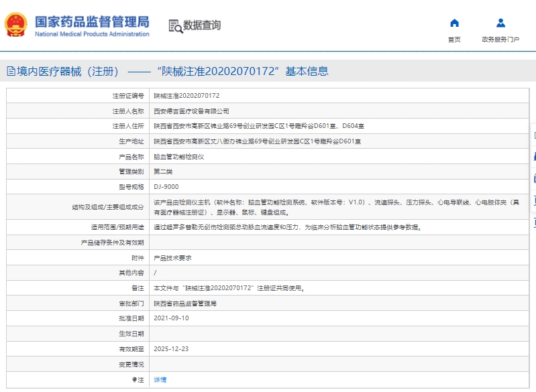Open 政务服务门户 portal text label

coord(500,40)
